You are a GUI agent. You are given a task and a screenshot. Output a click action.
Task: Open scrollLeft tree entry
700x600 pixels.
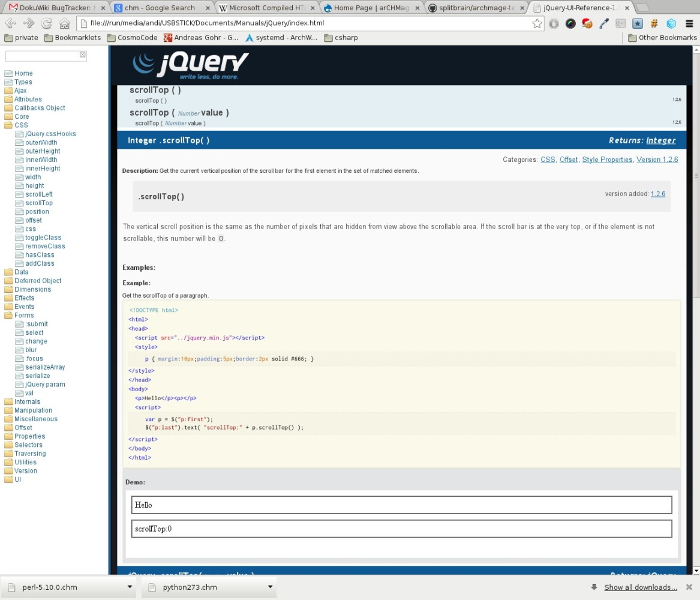point(39,194)
